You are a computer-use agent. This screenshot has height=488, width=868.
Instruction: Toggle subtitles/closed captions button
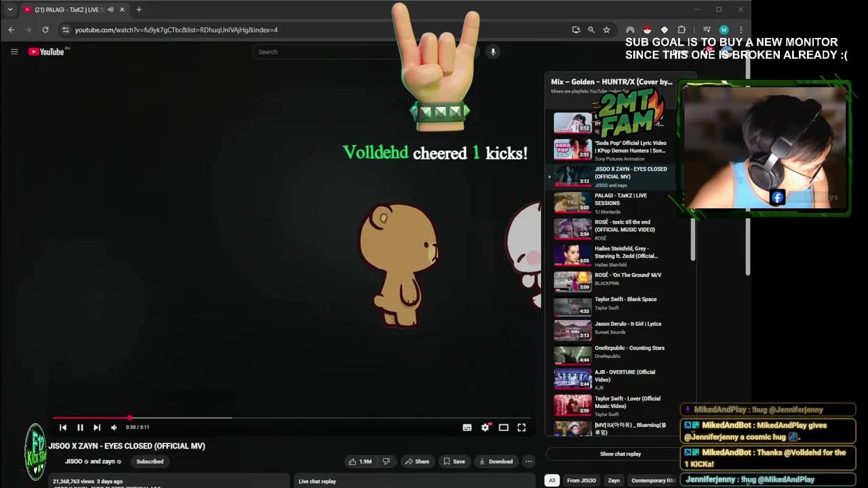[x=467, y=427]
